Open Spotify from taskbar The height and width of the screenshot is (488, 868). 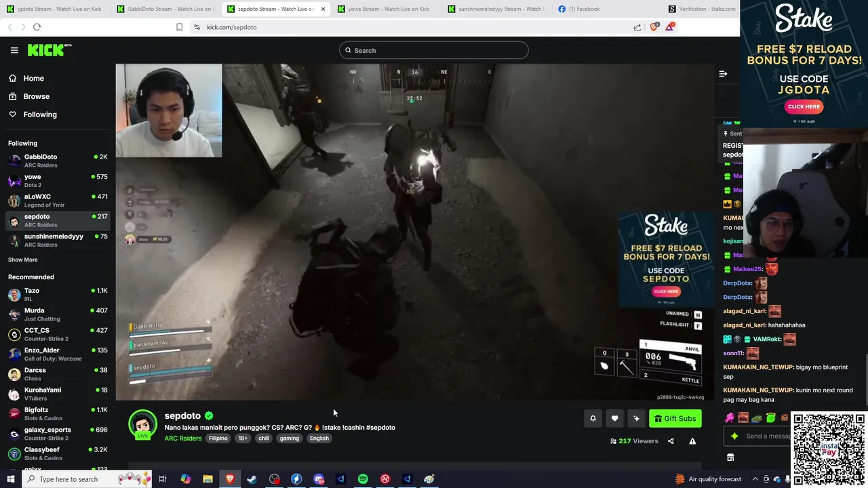363,479
